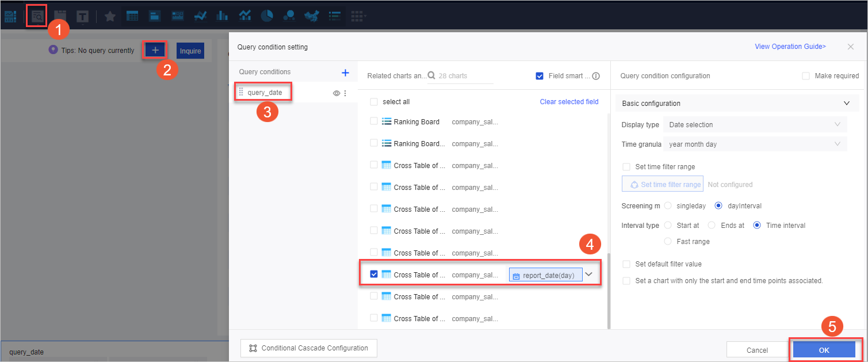
Task: Insert an indicator card chart from the toolbar
Action: click(x=155, y=16)
